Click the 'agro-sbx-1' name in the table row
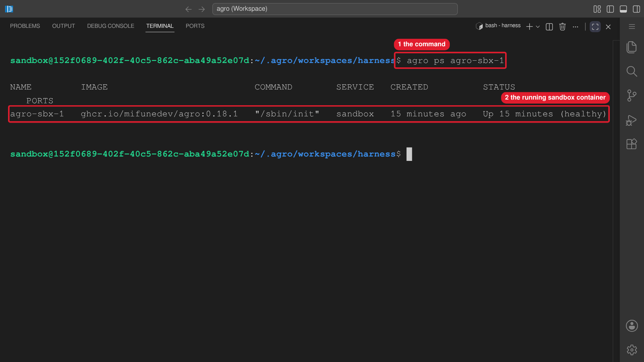This screenshot has height=362, width=644. tap(37, 114)
